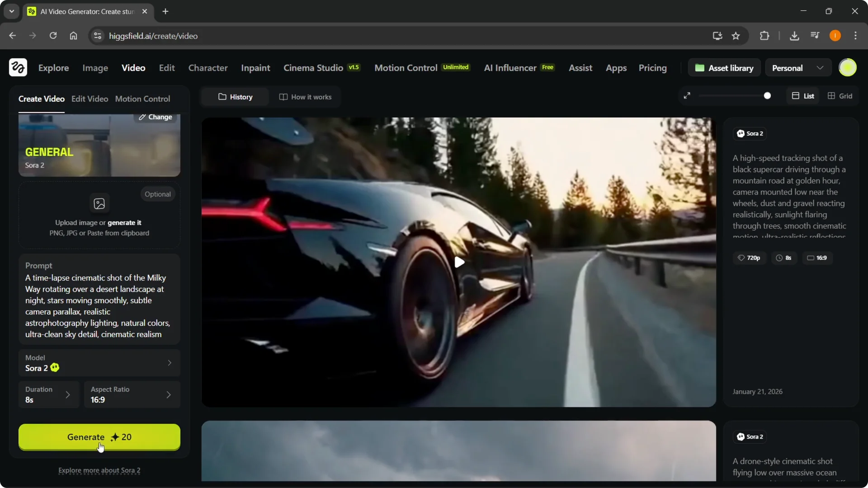Image resolution: width=868 pixels, height=488 pixels.
Task: Bookmark page with the star icon
Action: 736,36
